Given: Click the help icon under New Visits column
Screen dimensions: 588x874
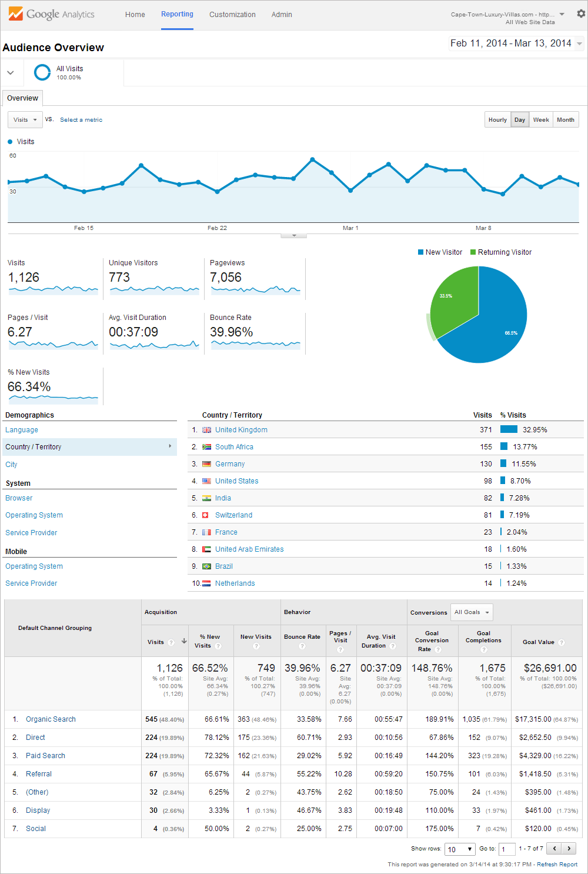Looking at the screenshot, I should (x=256, y=646).
